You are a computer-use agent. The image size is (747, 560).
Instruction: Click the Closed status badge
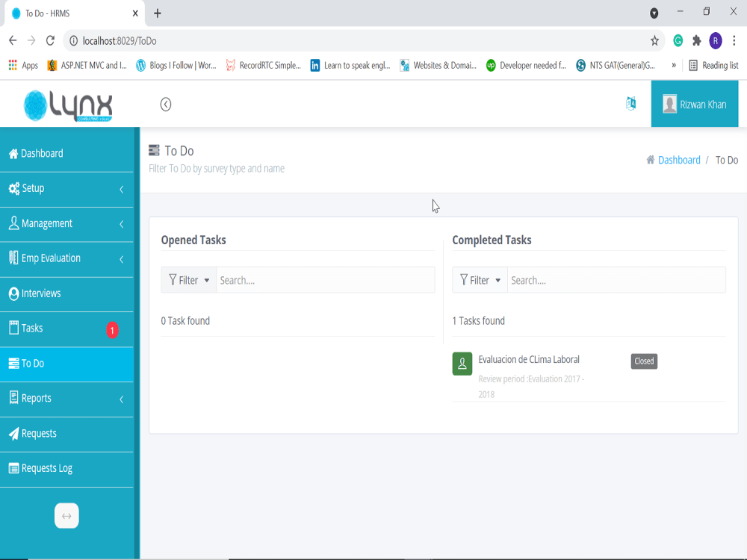coord(644,361)
